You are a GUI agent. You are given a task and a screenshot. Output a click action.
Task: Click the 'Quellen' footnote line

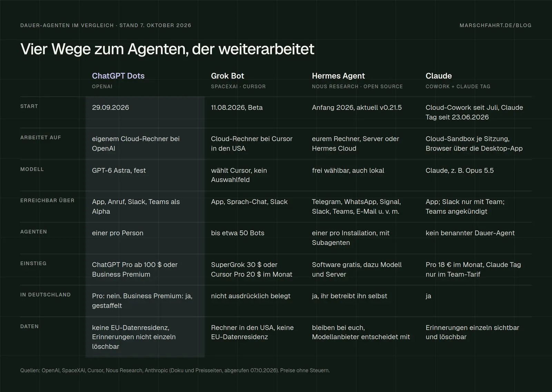tap(175, 371)
